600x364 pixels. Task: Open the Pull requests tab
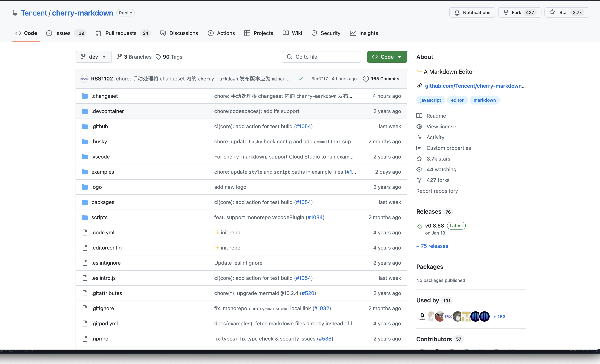pyautogui.click(x=123, y=33)
